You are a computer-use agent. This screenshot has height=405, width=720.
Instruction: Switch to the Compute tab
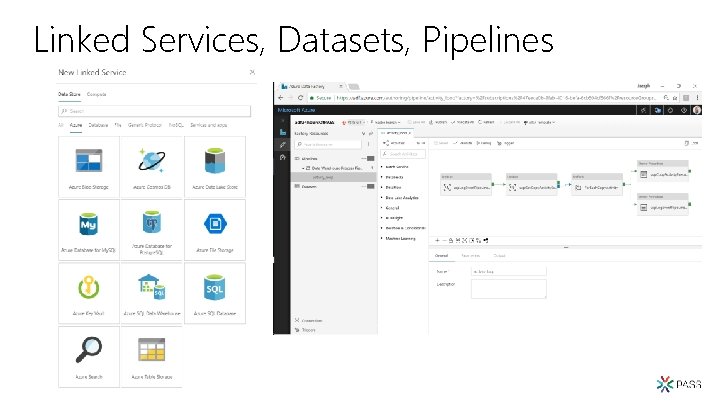point(96,94)
